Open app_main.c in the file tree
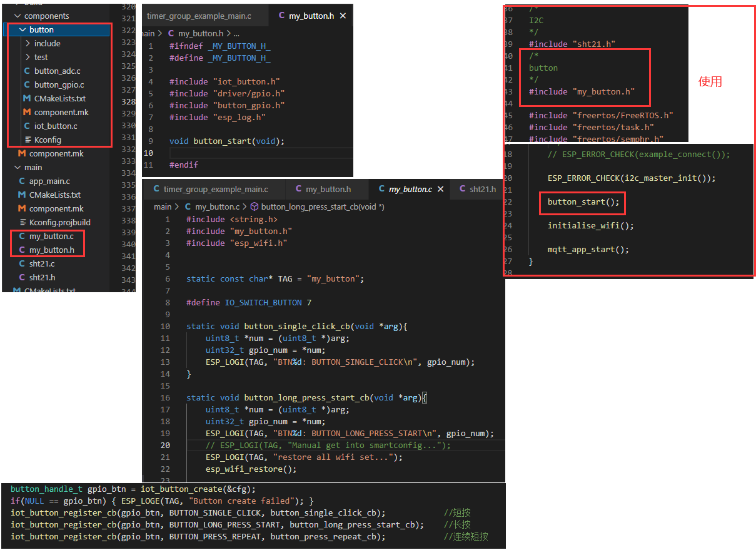The image size is (756, 550). (x=49, y=181)
